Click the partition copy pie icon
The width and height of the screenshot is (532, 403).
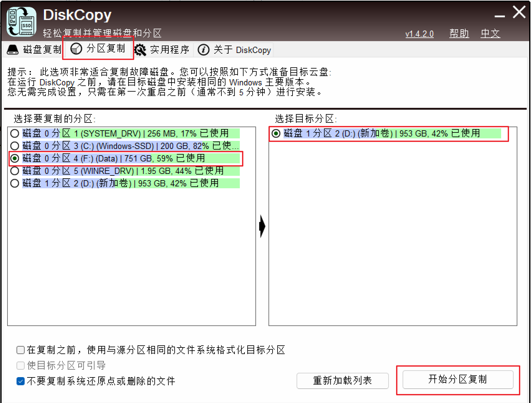tap(76, 49)
